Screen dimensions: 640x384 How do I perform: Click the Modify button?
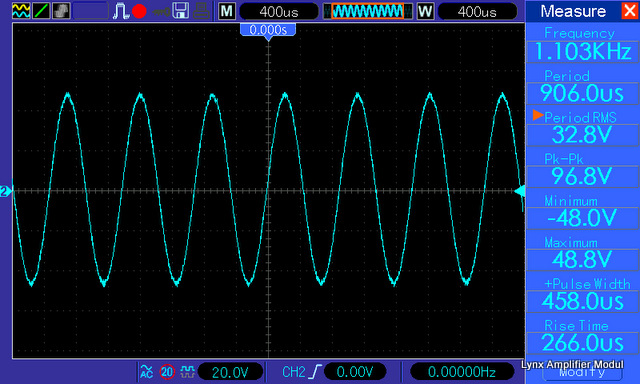coord(582,372)
